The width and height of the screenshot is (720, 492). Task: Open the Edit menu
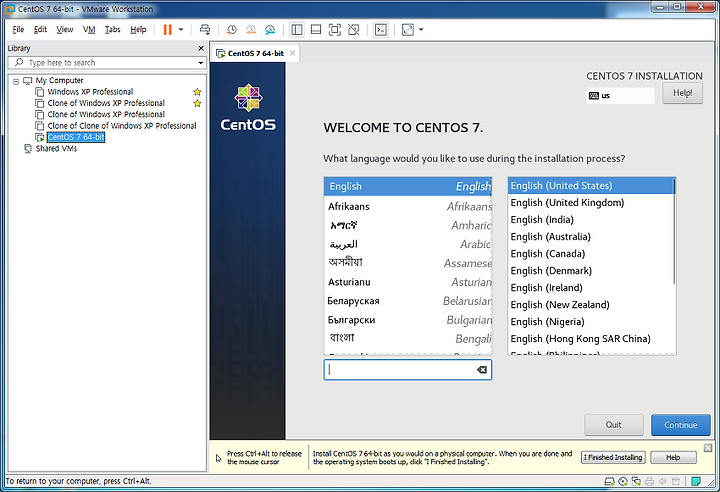[40, 30]
